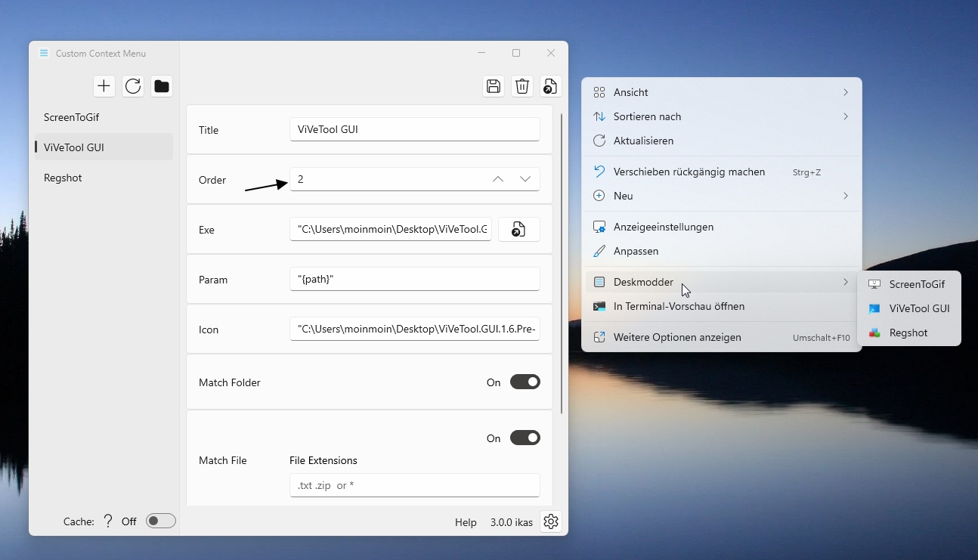The image size is (978, 560).
Task: Expand the Neu submenu arrow
Action: click(846, 196)
